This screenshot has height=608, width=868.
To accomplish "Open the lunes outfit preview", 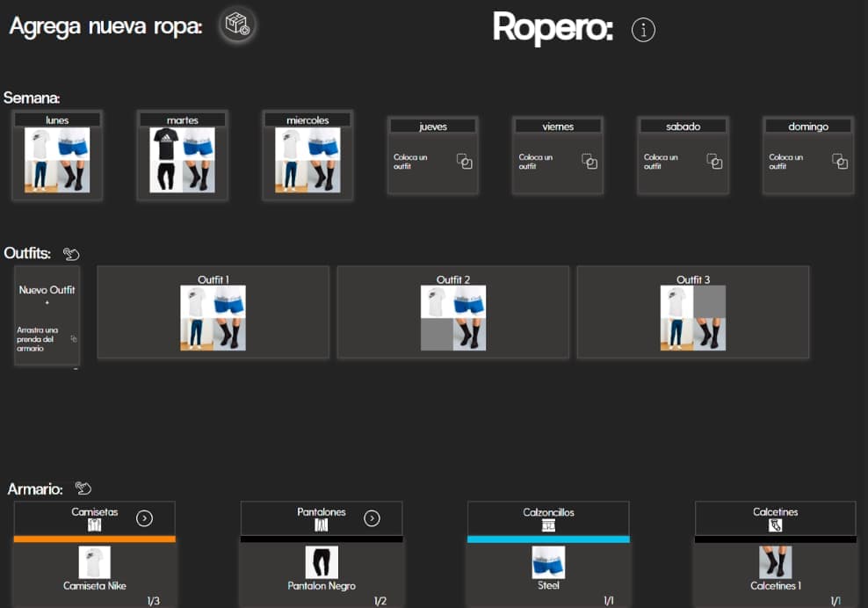I will coord(57,160).
